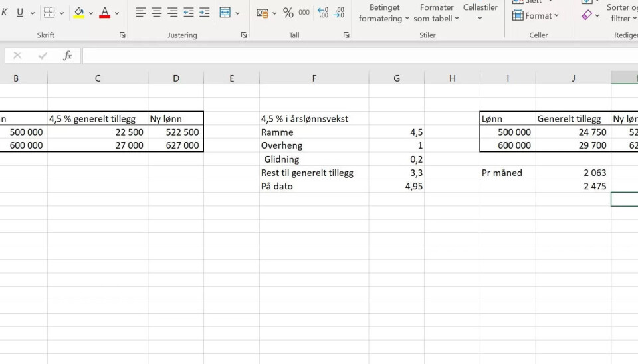Apply yellow fill color bucket
Screen dimensions: 638x364
coord(79,13)
